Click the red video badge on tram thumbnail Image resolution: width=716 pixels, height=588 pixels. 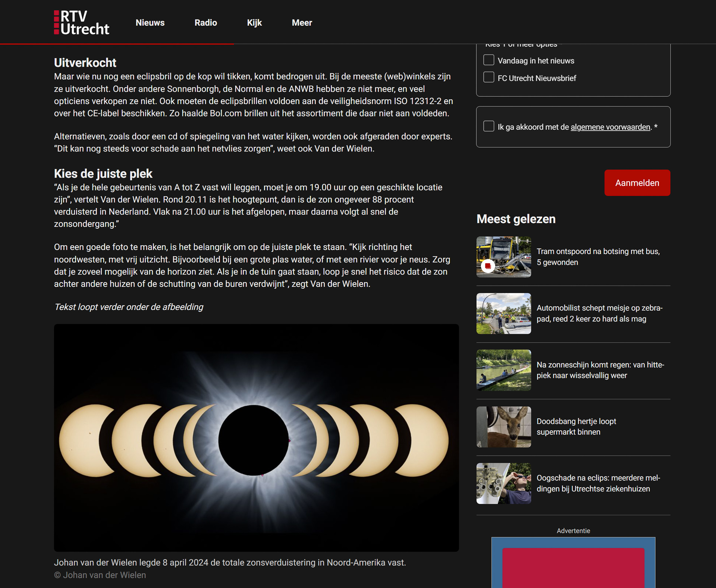click(x=488, y=266)
